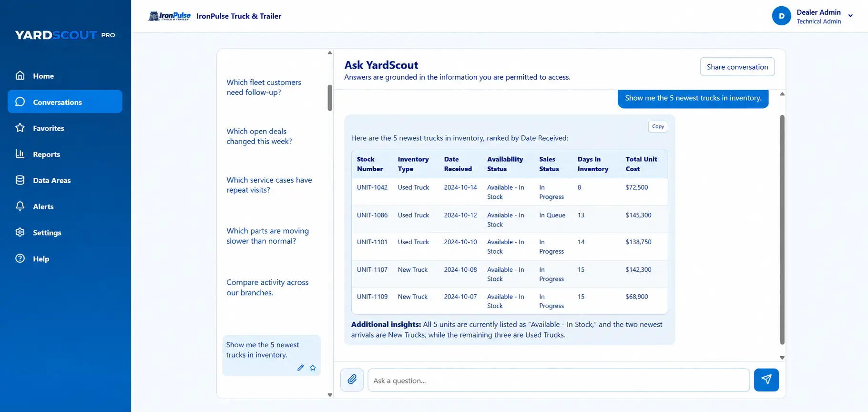Click the Help question mark icon

click(20, 258)
